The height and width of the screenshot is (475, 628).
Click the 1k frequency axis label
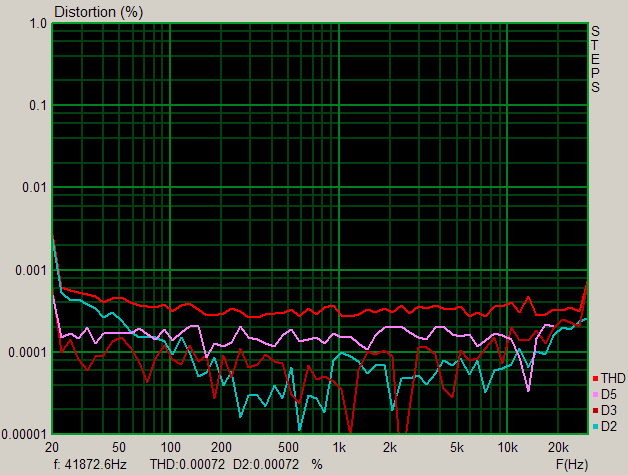tap(340, 446)
